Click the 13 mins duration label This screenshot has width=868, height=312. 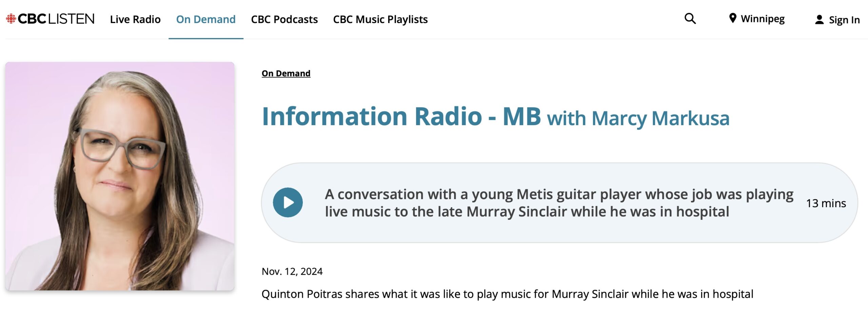tap(826, 203)
